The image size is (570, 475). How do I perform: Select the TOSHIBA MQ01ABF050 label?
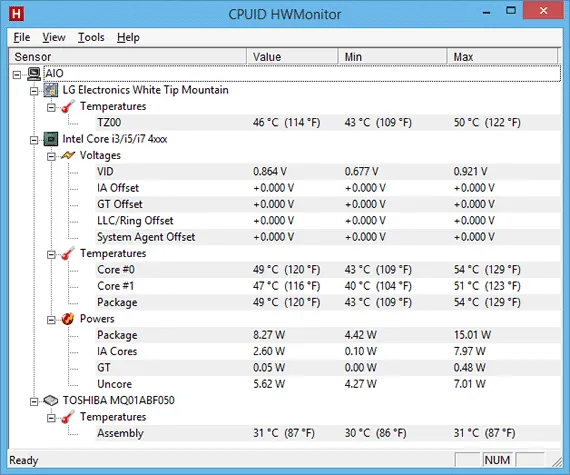pyautogui.click(x=119, y=400)
